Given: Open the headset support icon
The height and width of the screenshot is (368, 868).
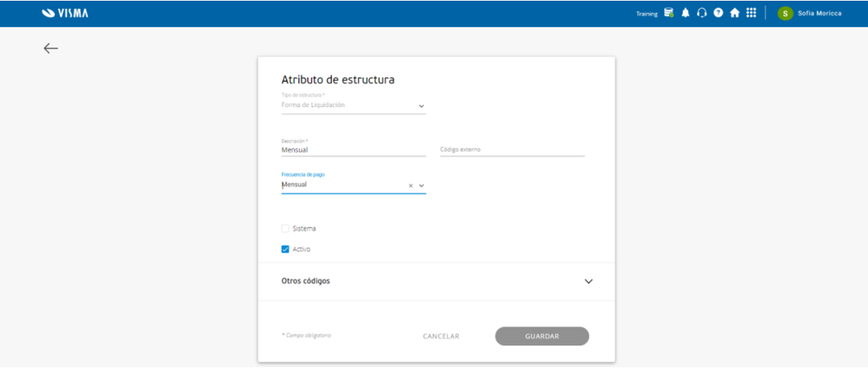Looking at the screenshot, I should tap(702, 13).
